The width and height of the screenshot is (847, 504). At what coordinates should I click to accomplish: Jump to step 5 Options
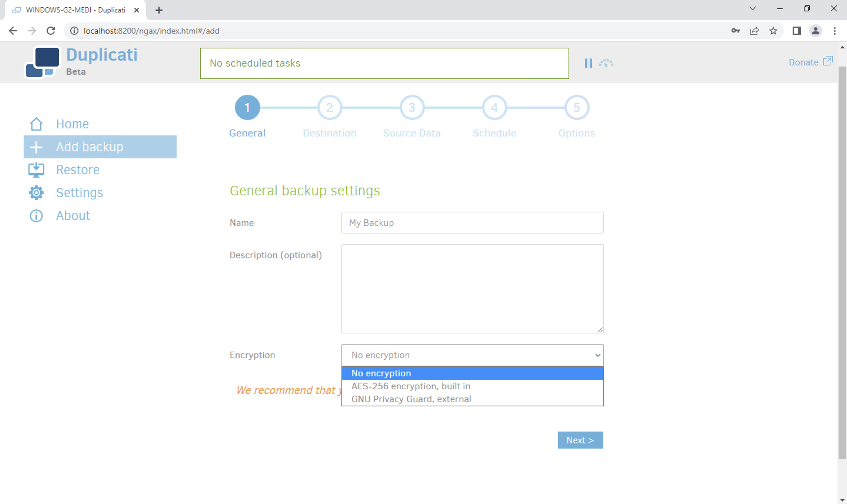(x=577, y=108)
